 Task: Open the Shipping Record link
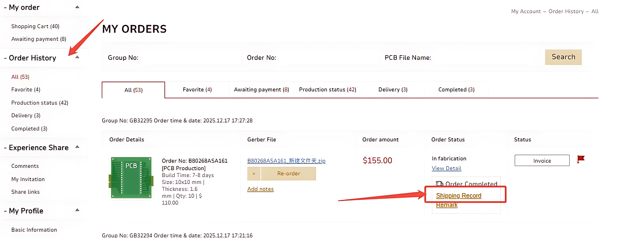point(459,195)
